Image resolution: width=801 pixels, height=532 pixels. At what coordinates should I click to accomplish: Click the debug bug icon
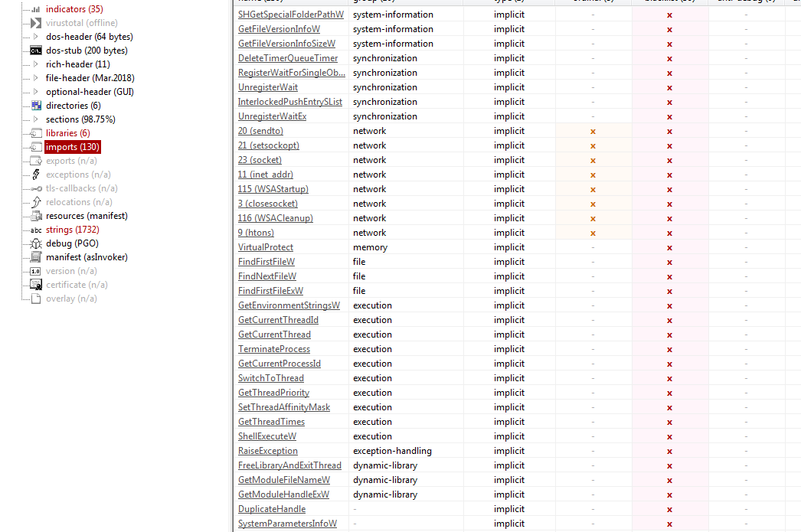tap(36, 243)
